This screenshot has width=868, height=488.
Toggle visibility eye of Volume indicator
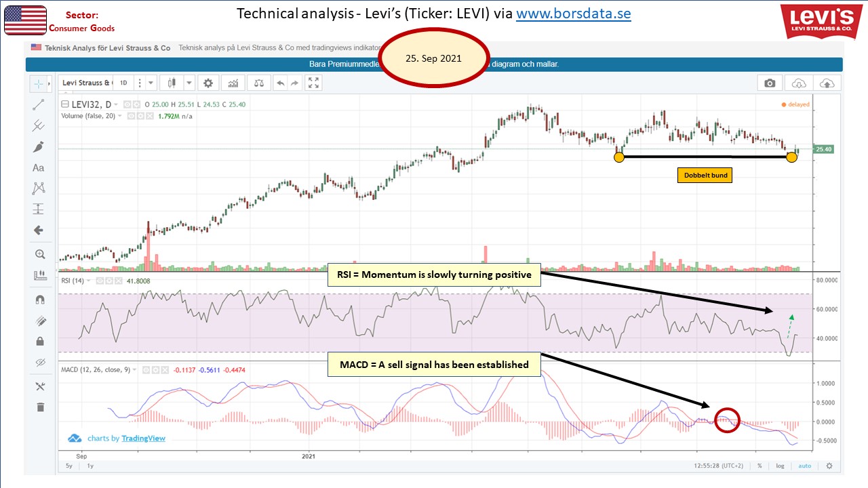tap(131, 116)
